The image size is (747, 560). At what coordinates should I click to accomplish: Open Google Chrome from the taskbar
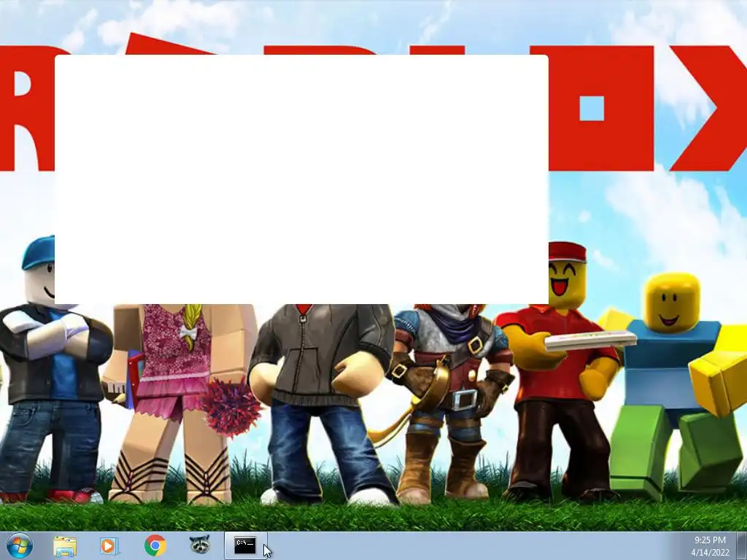pos(155,545)
